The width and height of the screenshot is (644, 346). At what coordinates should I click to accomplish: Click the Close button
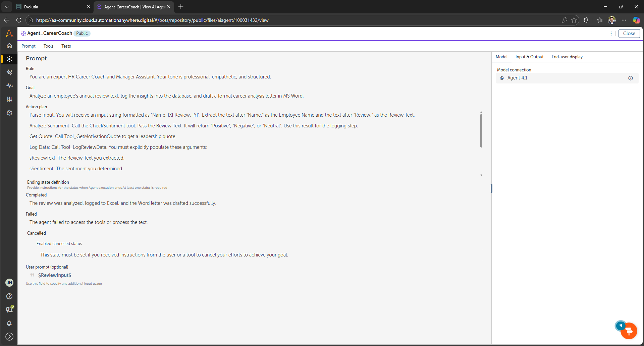(x=629, y=34)
